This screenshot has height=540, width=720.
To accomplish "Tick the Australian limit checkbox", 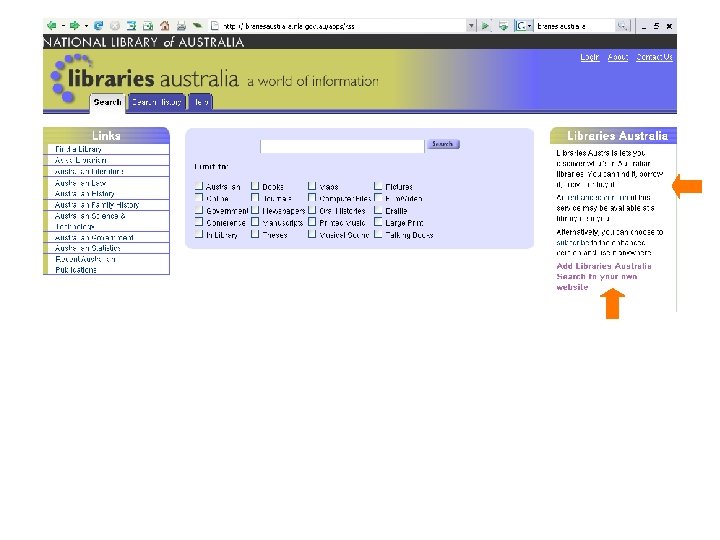I will coord(199,186).
